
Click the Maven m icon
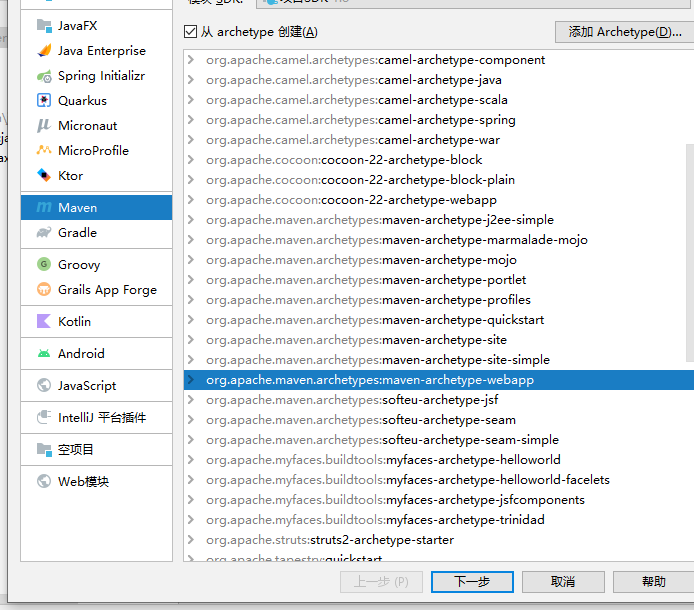(x=44, y=207)
